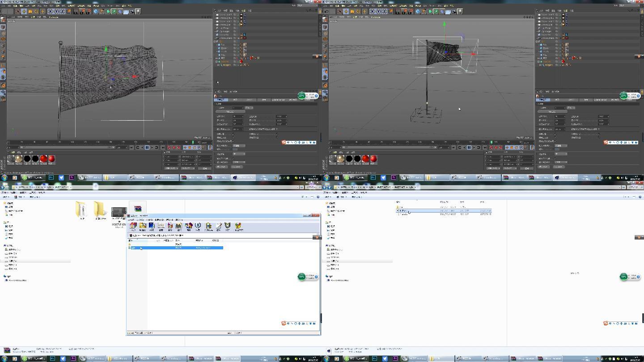Toggle Position keying icon in left Cinema 4D timeline
The height and width of the screenshot is (362, 644).
185,147
